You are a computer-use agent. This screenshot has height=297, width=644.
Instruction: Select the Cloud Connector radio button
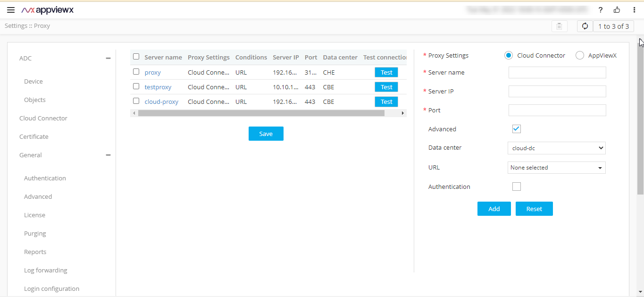509,56
